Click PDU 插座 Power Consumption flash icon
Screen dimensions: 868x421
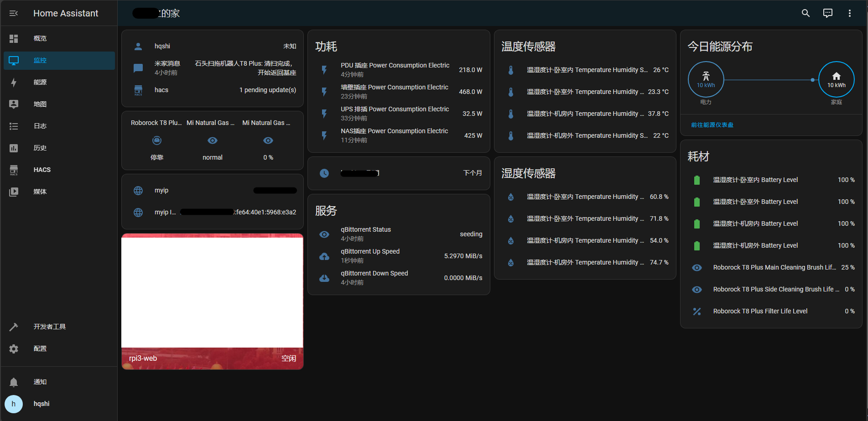(x=324, y=70)
